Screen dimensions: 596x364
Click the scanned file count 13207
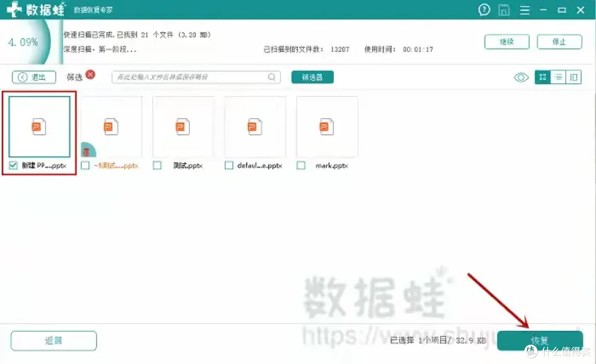point(340,50)
